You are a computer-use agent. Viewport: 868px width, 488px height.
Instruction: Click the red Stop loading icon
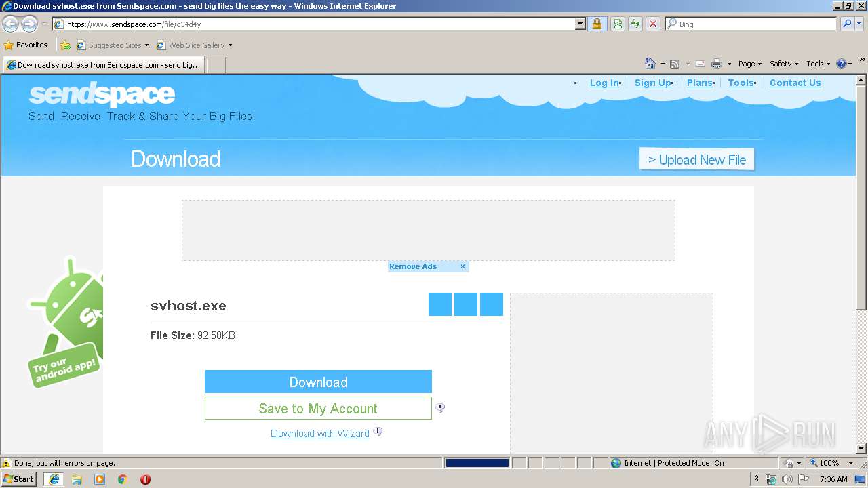653,24
